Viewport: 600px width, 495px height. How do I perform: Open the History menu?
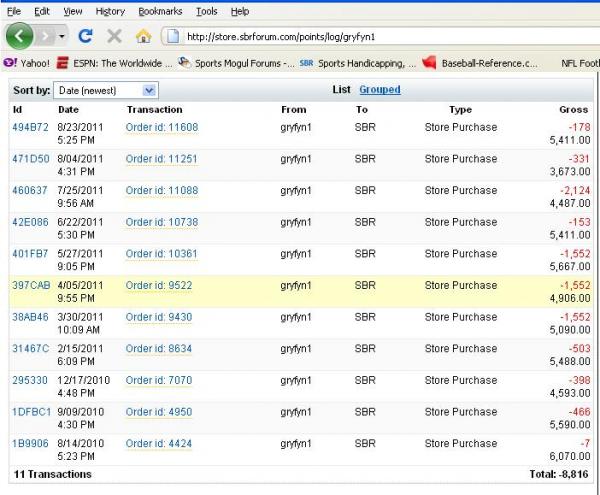point(110,11)
